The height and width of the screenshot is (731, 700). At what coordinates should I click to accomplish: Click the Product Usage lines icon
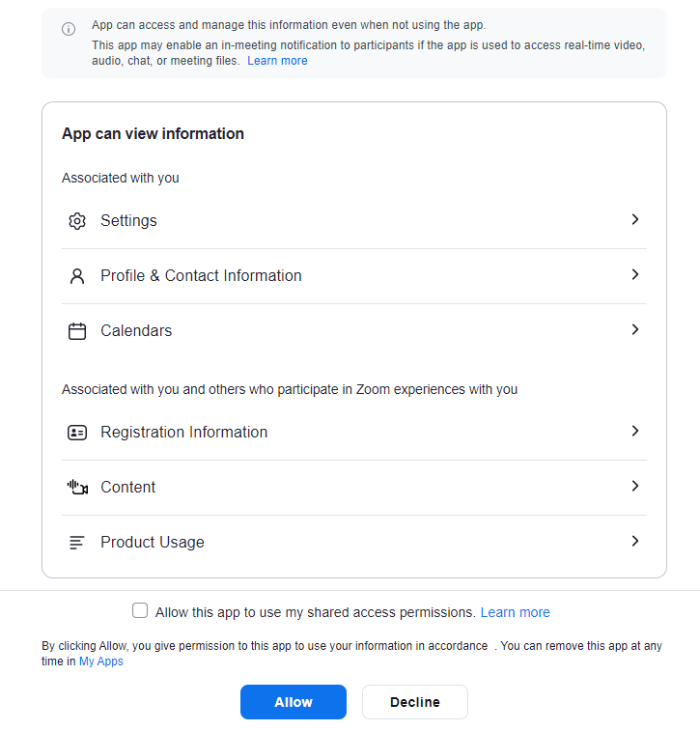click(77, 543)
